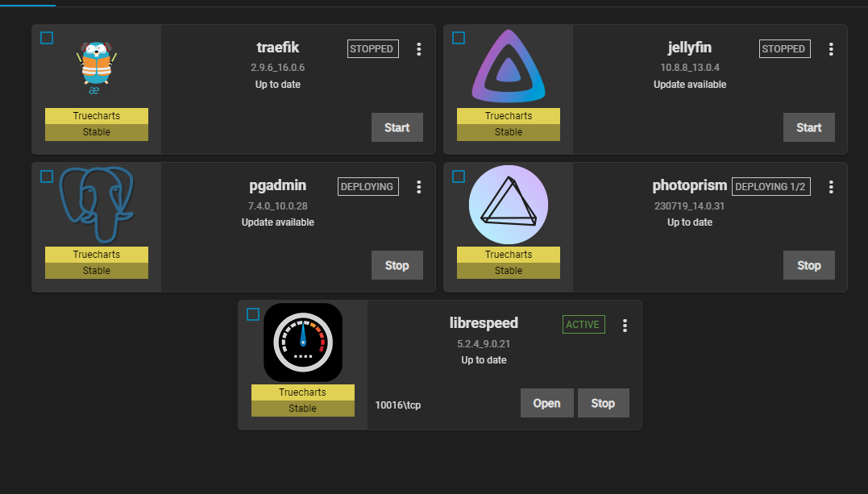The height and width of the screenshot is (494, 868).
Task: Open the librespeed web interface
Action: click(x=547, y=403)
